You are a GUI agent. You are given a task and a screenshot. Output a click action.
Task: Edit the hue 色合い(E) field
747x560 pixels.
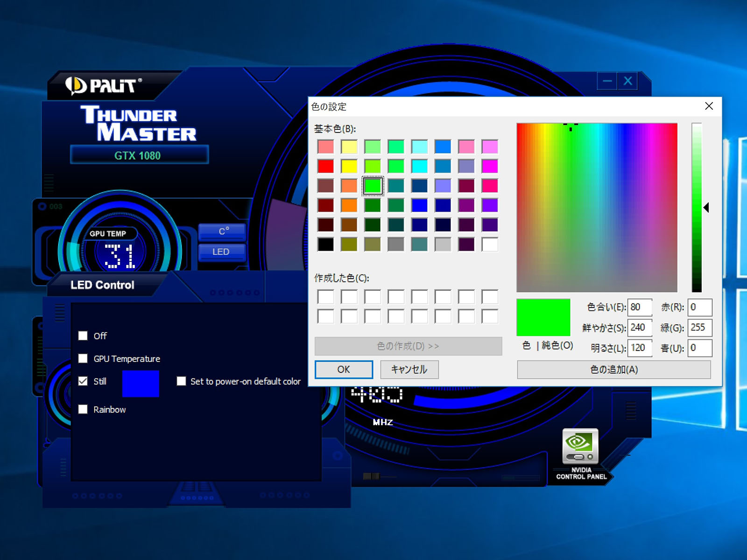(640, 307)
